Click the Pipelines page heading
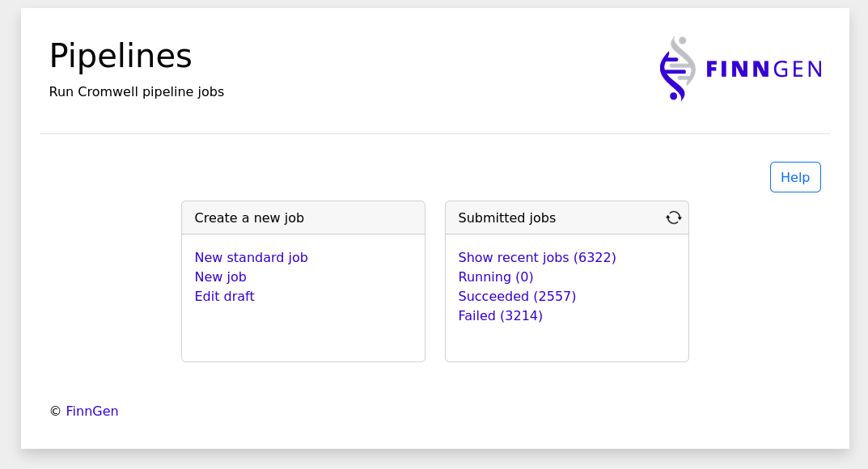868x469 pixels. [x=121, y=57]
